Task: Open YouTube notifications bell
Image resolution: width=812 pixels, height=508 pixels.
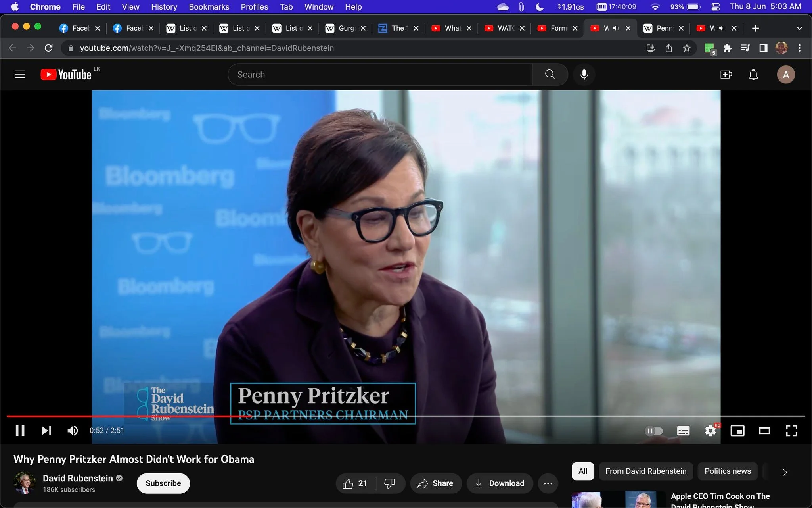Action: click(753, 75)
